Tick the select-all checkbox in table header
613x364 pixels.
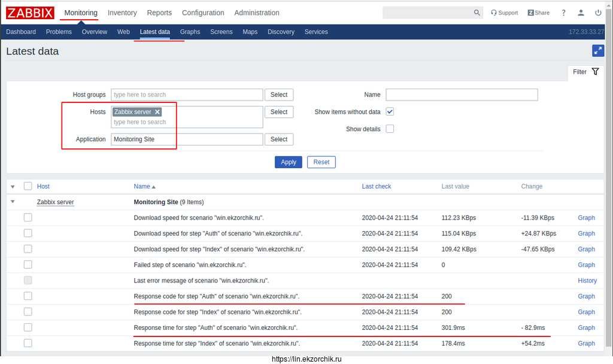pos(28,186)
